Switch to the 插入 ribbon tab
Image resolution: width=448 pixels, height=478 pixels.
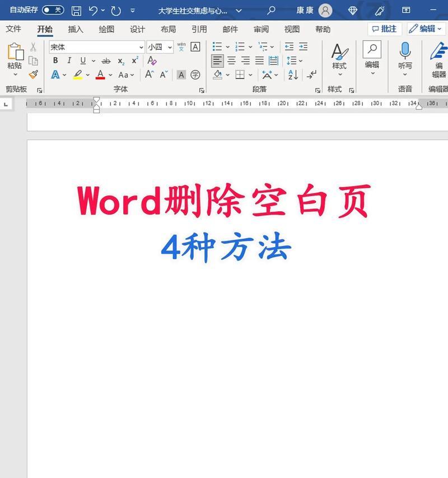76,29
